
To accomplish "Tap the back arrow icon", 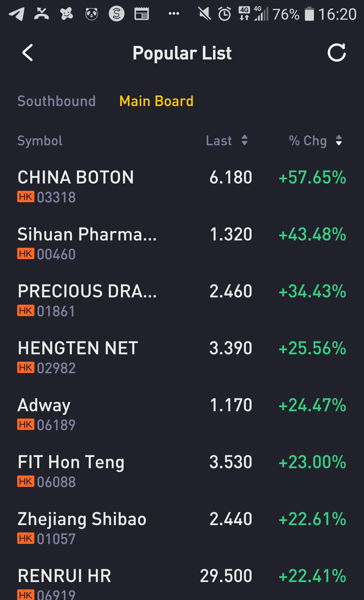I will click(x=28, y=53).
